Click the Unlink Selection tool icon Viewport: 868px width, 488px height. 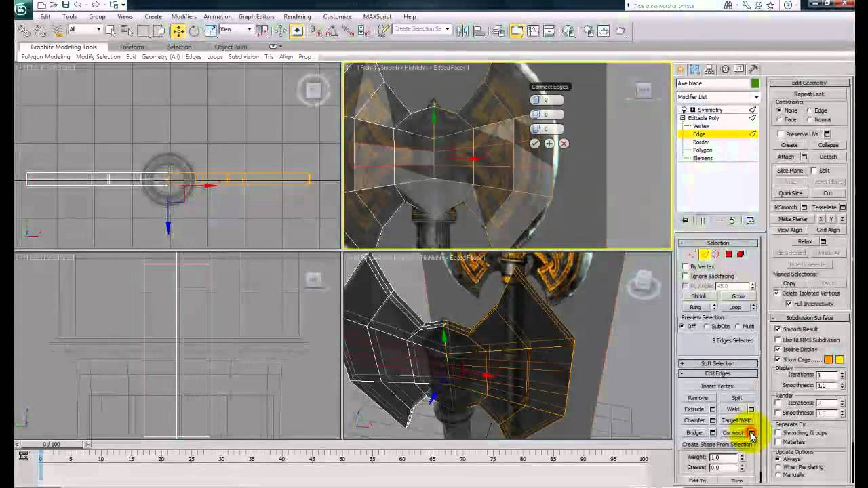pyautogui.click(x=39, y=30)
